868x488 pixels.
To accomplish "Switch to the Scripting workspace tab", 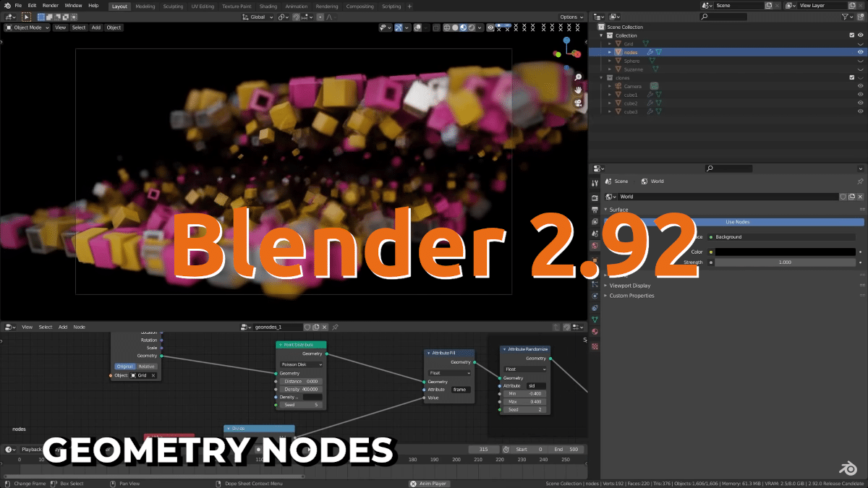I will coord(391,7).
